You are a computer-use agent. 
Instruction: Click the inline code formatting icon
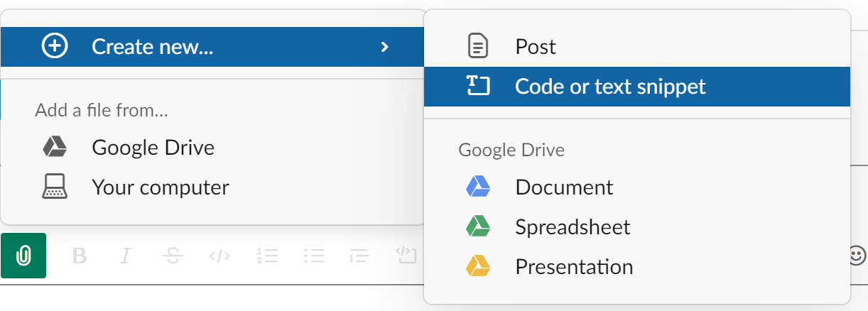tap(219, 256)
